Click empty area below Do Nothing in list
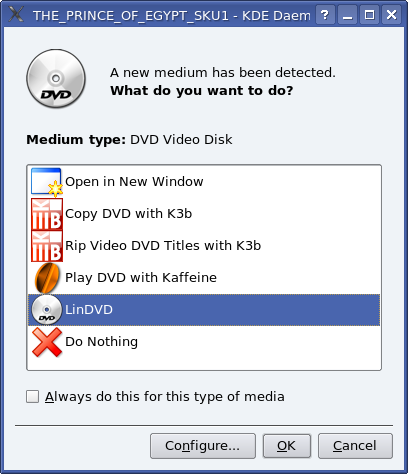 coord(204,363)
